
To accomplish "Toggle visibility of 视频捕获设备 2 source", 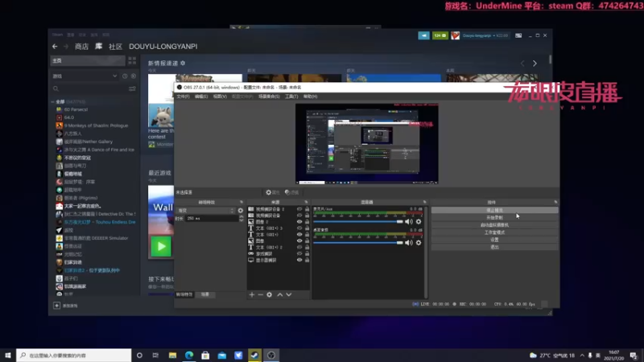I will pos(299,209).
